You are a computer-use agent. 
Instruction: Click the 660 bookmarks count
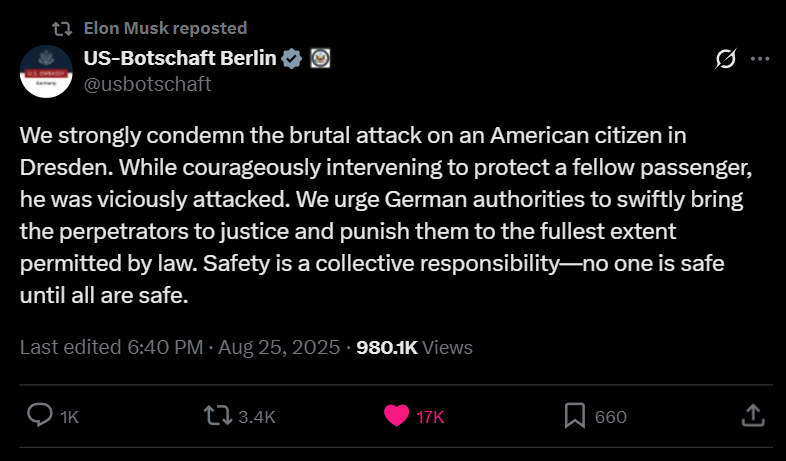[x=610, y=416]
